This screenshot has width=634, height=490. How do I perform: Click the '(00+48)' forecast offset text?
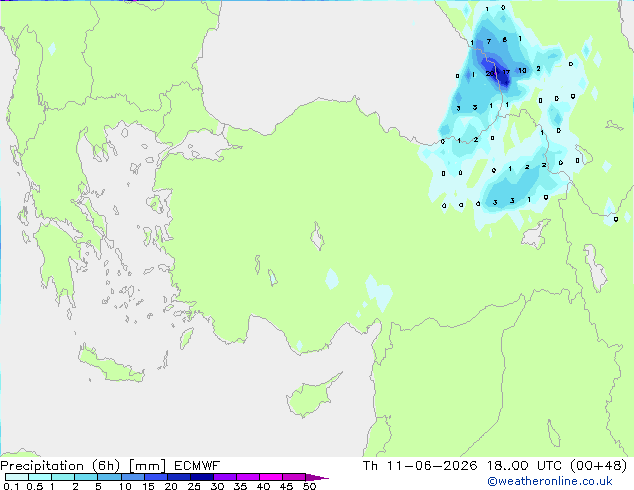click(598, 466)
